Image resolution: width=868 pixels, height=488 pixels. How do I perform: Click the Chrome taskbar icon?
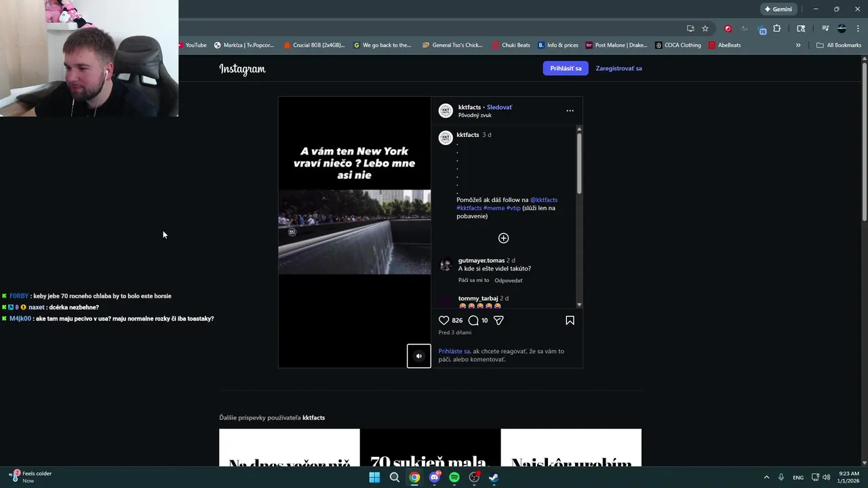[x=414, y=477]
